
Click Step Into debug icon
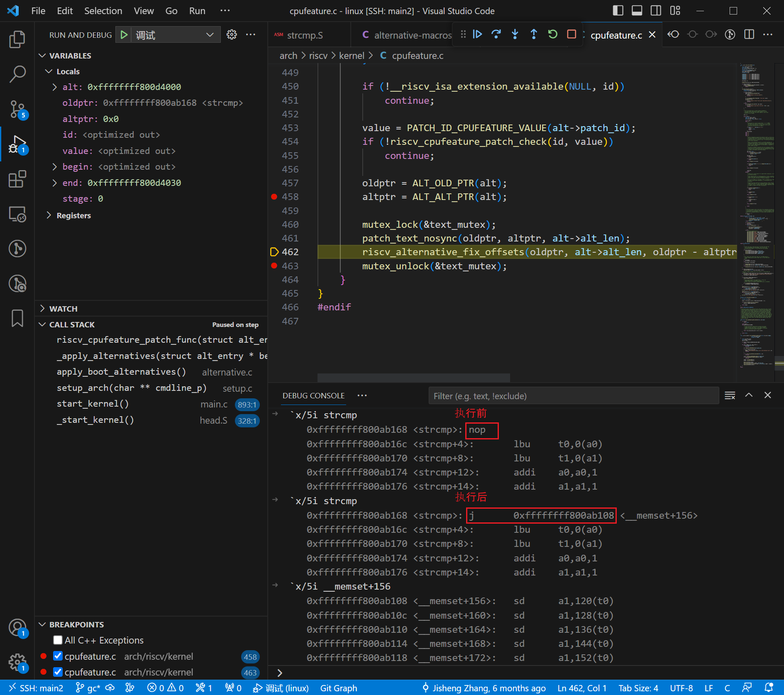click(x=515, y=34)
